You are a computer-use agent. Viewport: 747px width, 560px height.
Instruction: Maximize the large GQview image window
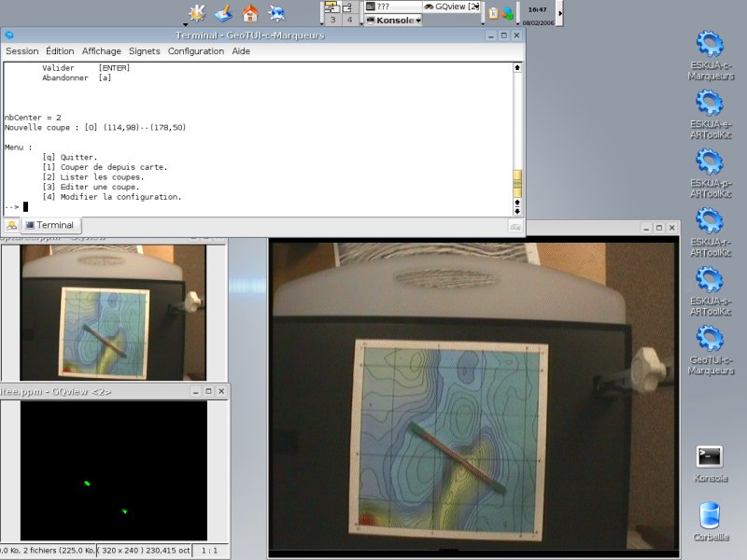659,228
